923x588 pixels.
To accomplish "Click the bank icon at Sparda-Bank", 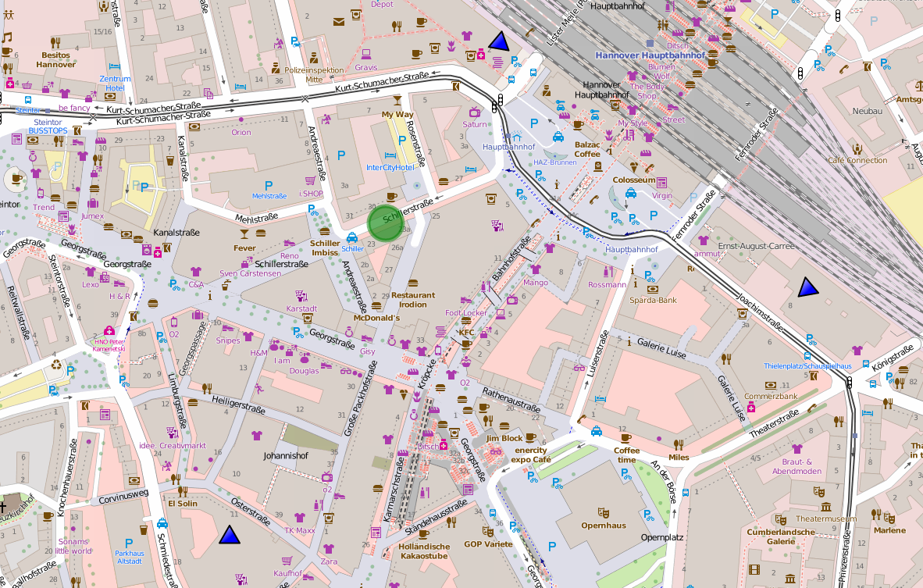I will 652,289.
